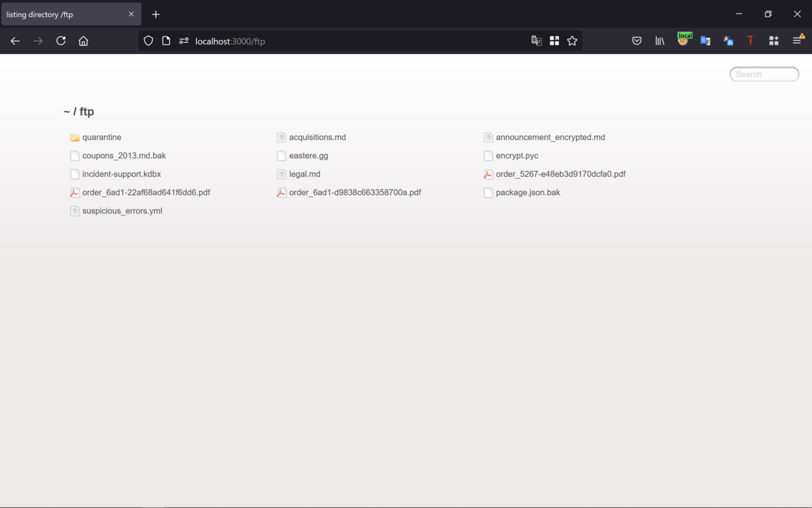Close the listing directory /ftp tab
The image size is (812, 508).
click(x=131, y=14)
